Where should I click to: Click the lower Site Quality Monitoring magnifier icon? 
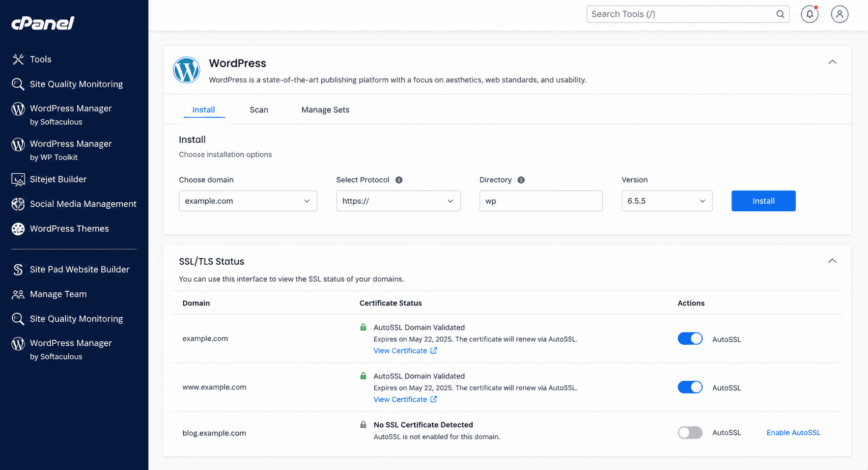pyautogui.click(x=18, y=319)
